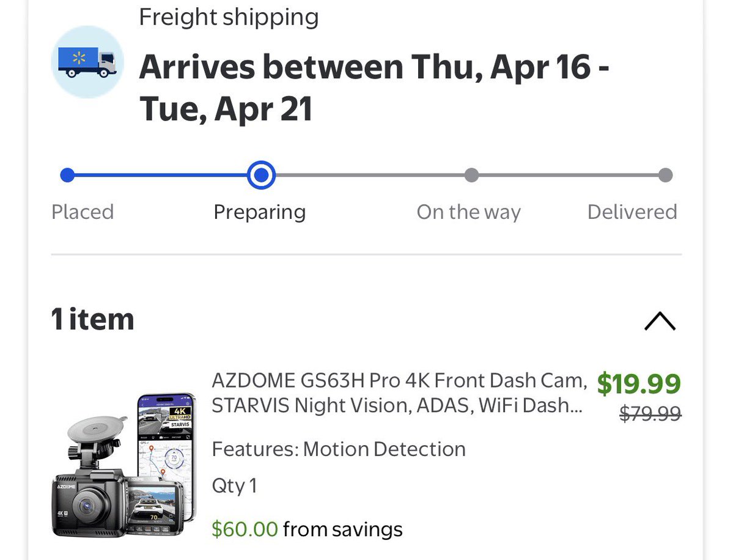
Task: Open the AZDOME GS63H Pro product title
Action: [x=399, y=392]
